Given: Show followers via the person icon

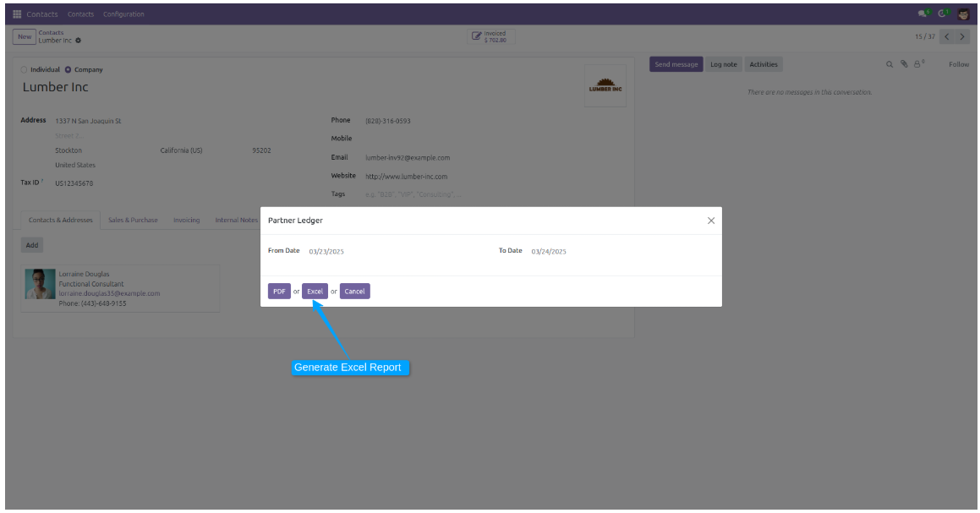Looking at the screenshot, I should (917, 64).
